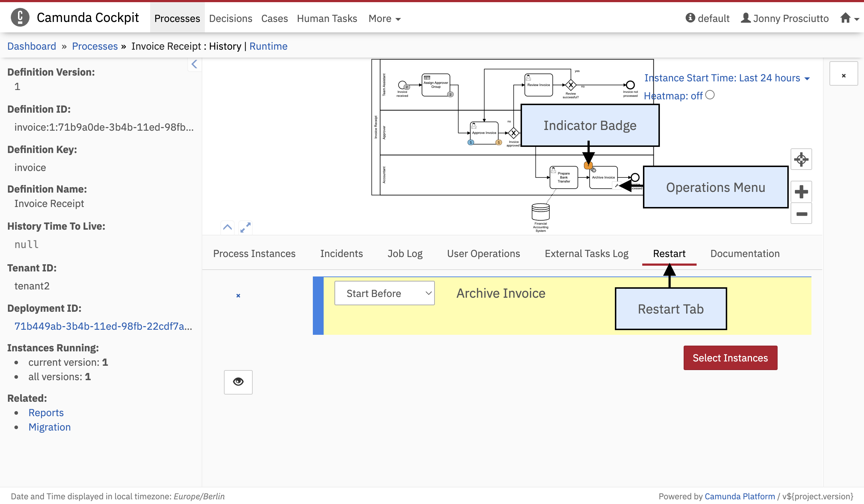Open the Migration related link
Image resolution: width=864 pixels, height=504 pixels.
pos(50,427)
